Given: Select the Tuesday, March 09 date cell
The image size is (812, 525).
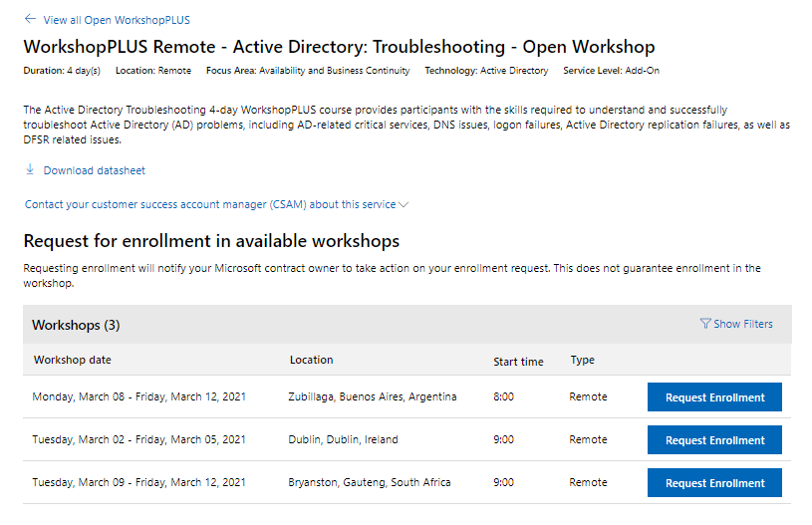Looking at the screenshot, I should click(138, 482).
